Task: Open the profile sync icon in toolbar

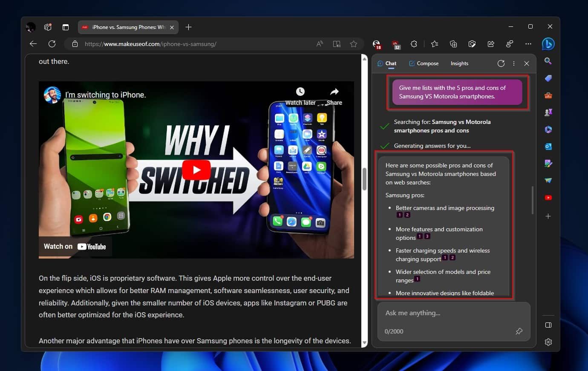Action: (x=510, y=44)
